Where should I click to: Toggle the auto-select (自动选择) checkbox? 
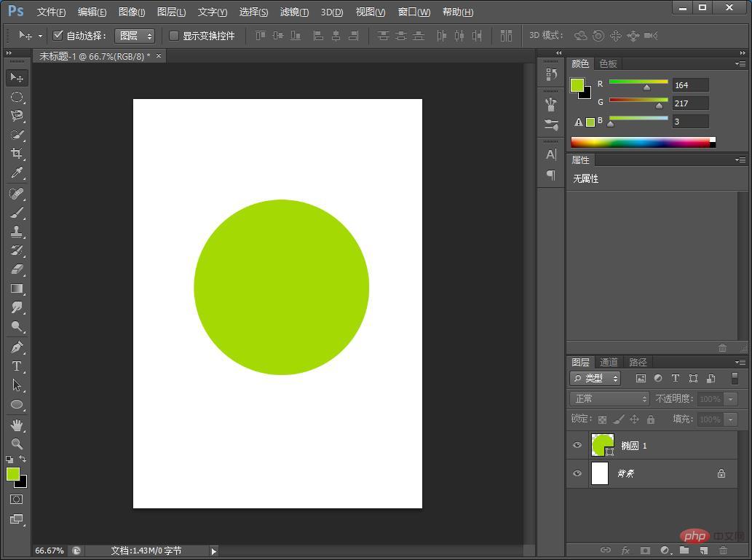[58, 35]
